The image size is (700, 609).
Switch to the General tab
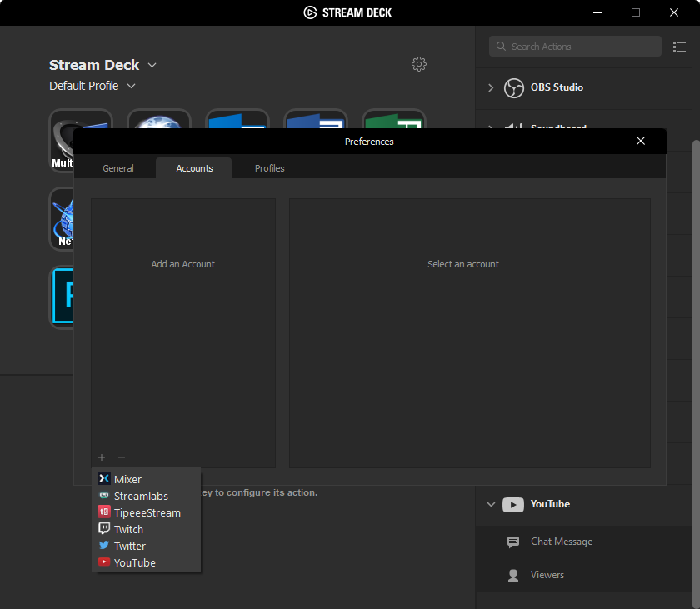(118, 168)
